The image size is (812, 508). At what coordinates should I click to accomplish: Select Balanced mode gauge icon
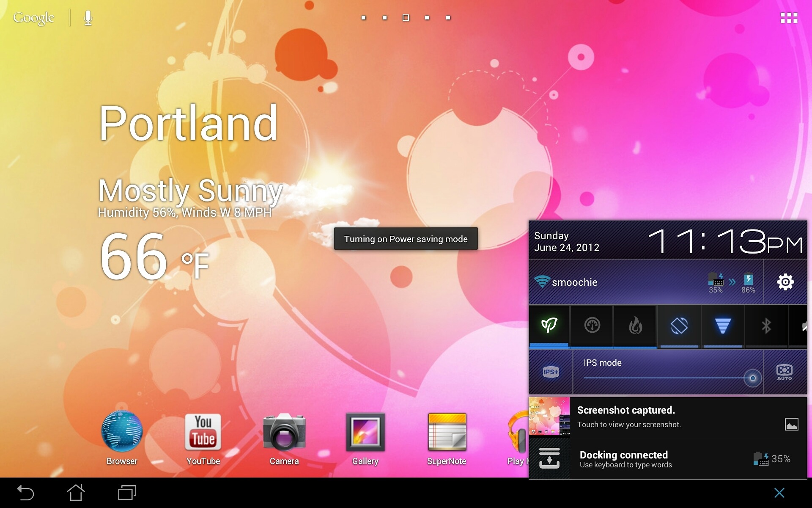[x=592, y=325]
